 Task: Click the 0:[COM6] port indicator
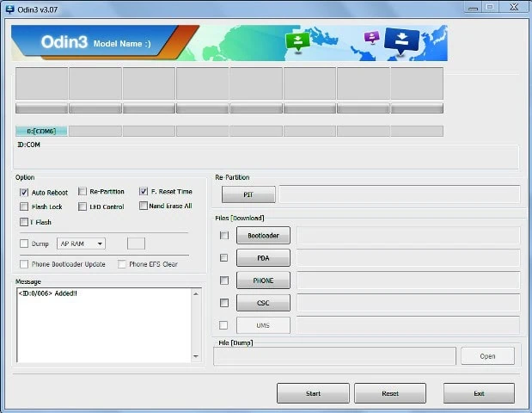[x=41, y=131]
